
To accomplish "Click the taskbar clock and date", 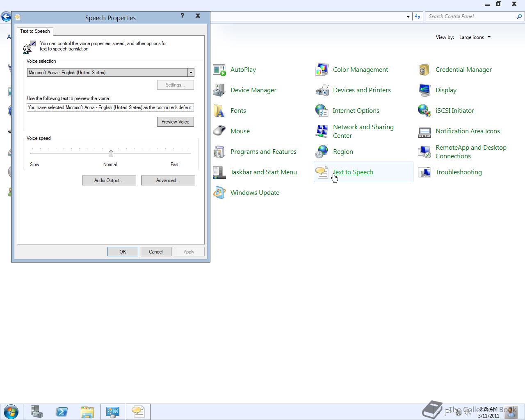I will [488, 412].
